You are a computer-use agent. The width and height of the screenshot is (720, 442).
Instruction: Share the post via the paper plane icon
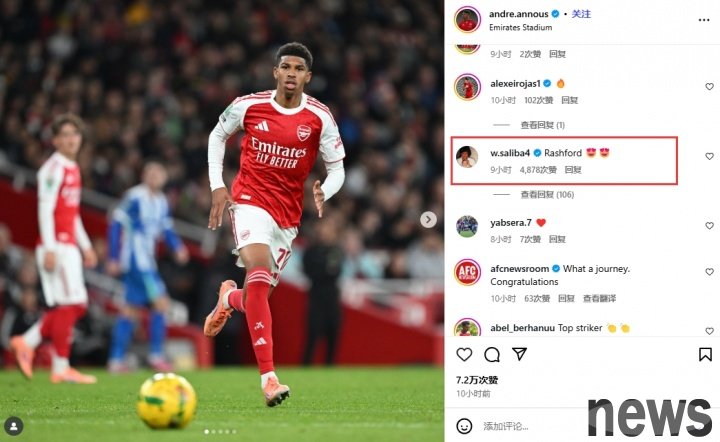pyautogui.click(x=519, y=355)
